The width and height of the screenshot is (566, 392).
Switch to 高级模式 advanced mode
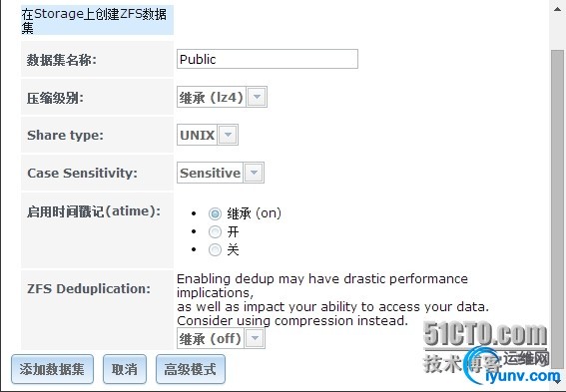(x=191, y=369)
